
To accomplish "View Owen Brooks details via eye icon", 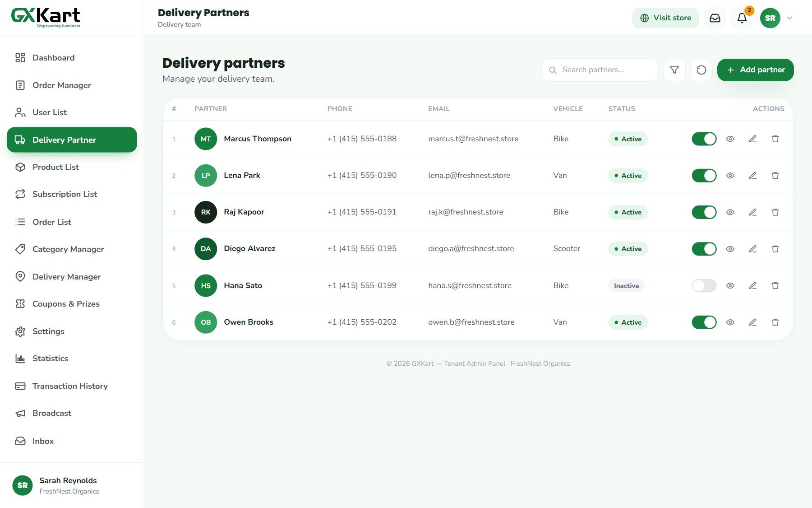I will click(x=730, y=322).
